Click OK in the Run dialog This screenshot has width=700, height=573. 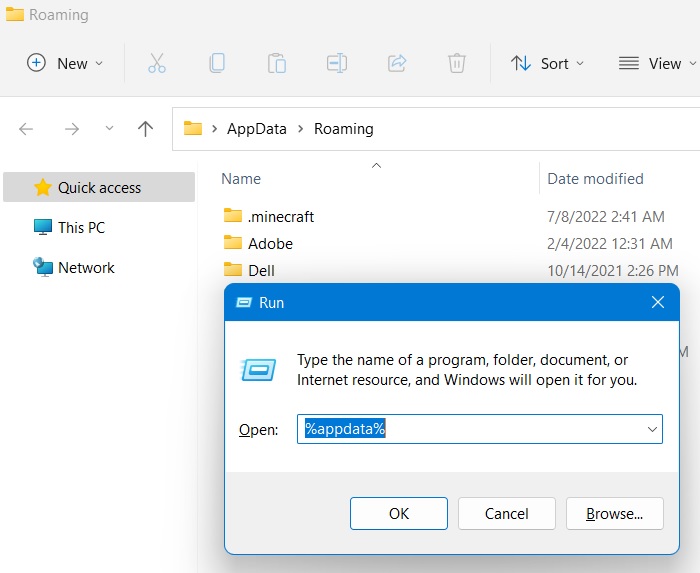click(x=399, y=514)
